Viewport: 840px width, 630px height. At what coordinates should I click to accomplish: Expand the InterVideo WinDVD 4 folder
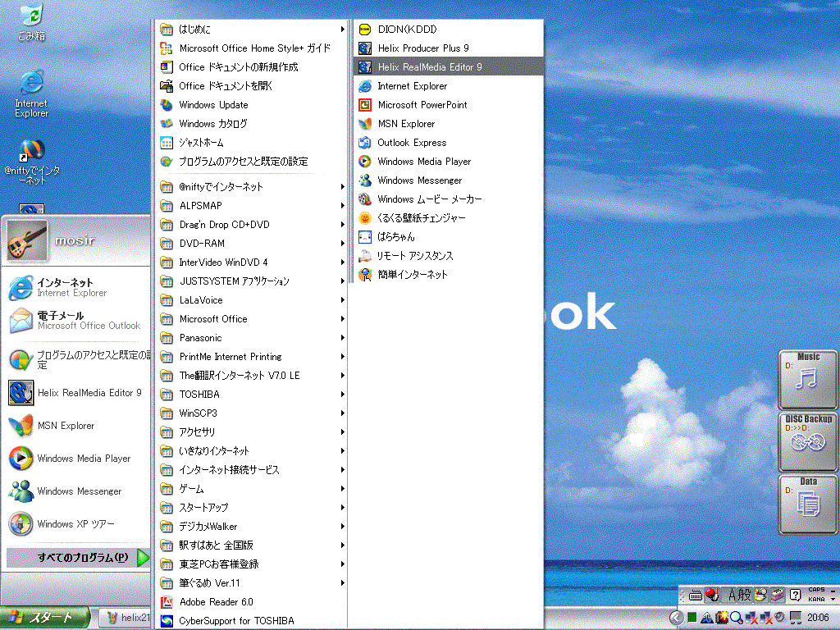[x=252, y=262]
